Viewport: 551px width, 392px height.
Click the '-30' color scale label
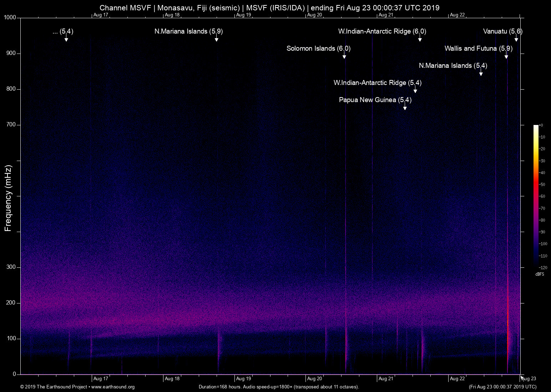pos(542,161)
